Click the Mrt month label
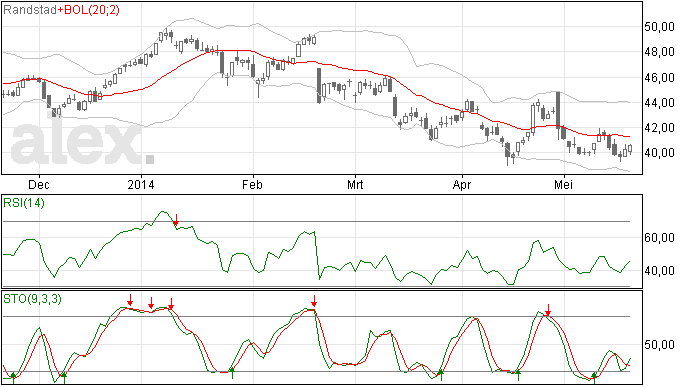 tap(355, 184)
